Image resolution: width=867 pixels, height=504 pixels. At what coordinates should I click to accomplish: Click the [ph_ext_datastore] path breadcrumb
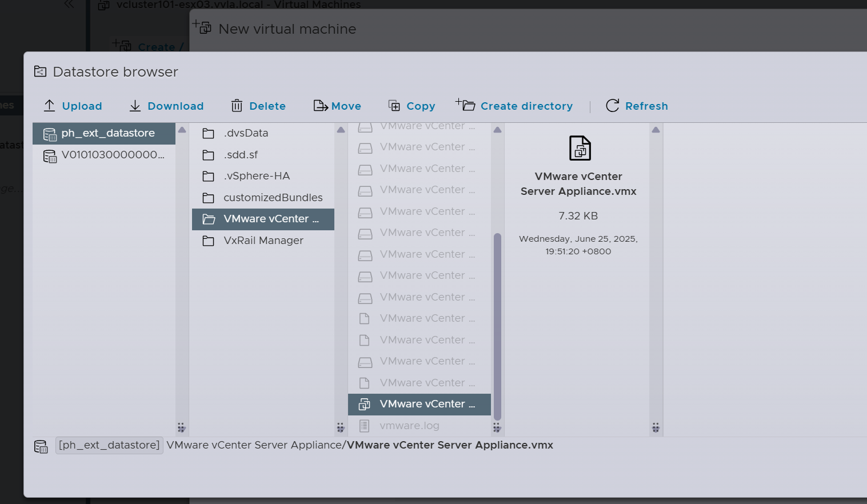[109, 445]
